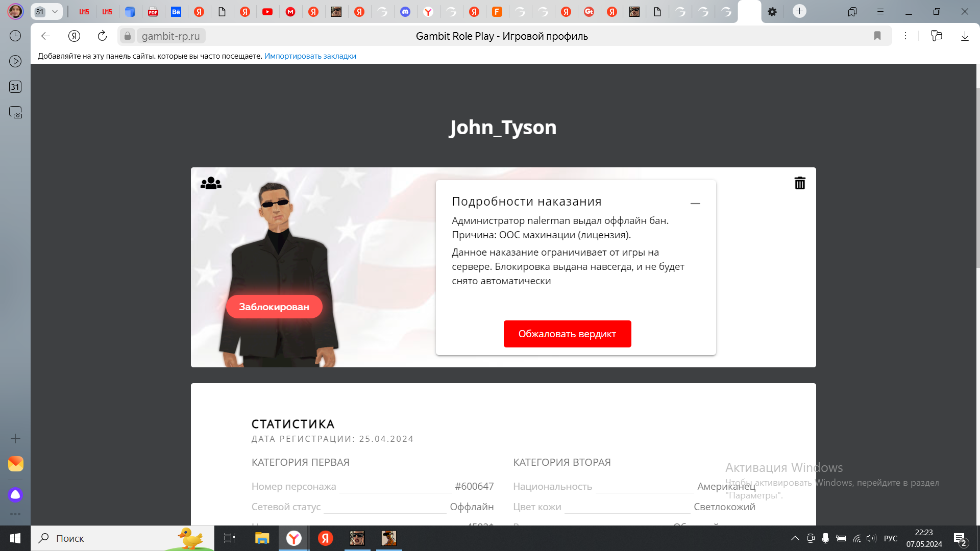Open history clock icon in left sidebar
Screen dimensions: 980x551
click(x=15, y=36)
